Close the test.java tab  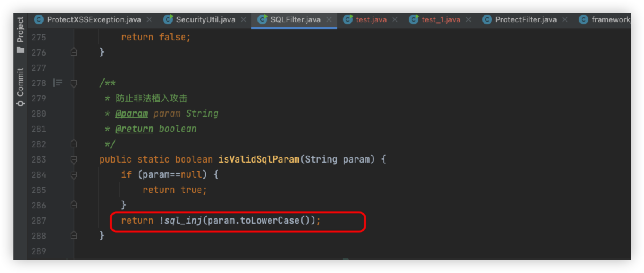tap(395, 20)
